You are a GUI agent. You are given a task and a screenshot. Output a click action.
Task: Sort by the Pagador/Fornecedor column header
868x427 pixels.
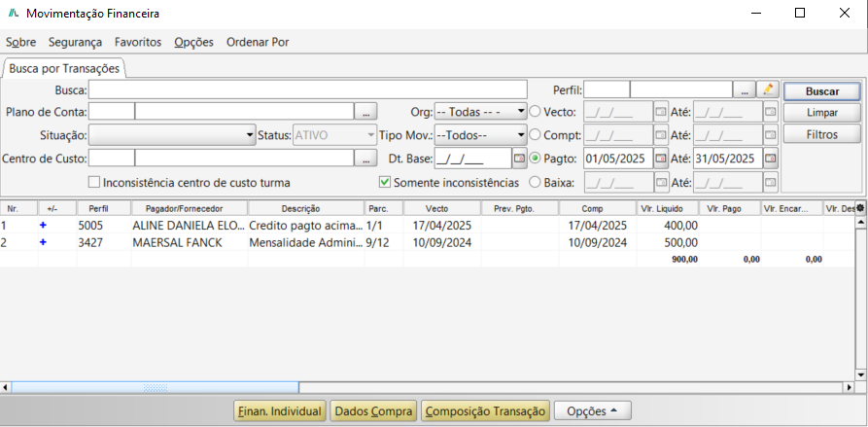pyautogui.click(x=190, y=209)
